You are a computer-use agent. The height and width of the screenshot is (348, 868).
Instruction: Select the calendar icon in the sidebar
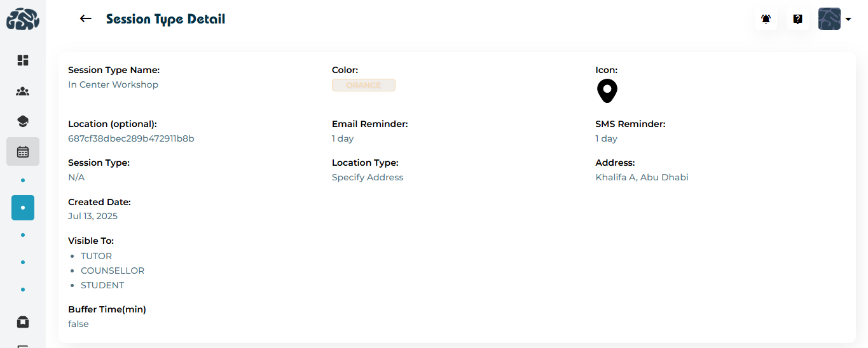pos(23,152)
